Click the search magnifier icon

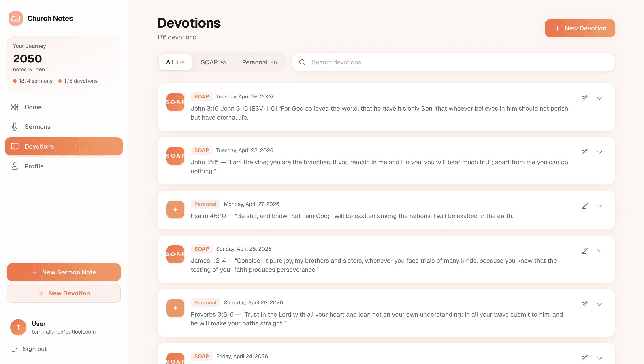pos(302,62)
